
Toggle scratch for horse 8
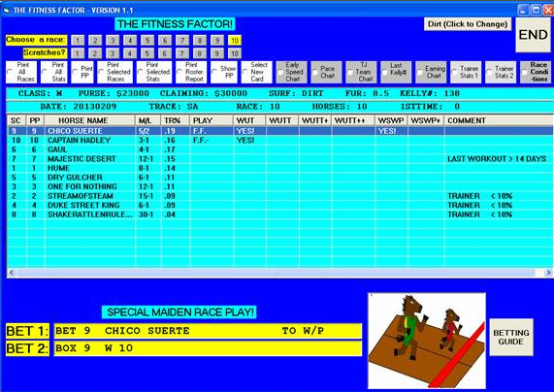[200, 53]
